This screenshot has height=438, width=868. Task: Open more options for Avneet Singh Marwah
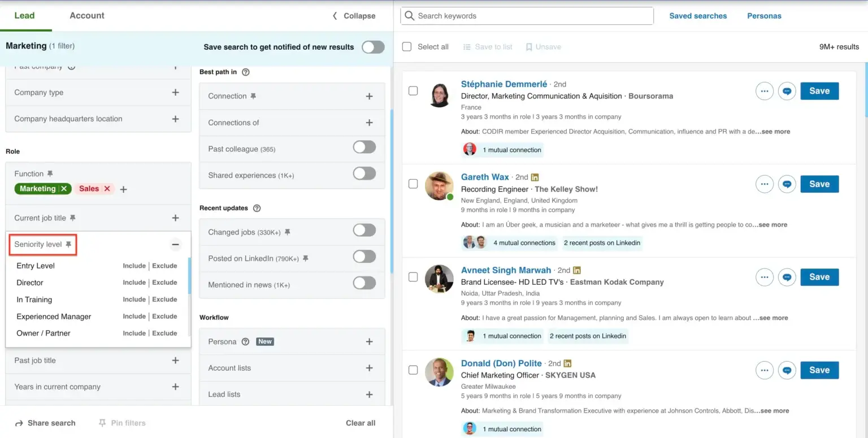tap(764, 277)
